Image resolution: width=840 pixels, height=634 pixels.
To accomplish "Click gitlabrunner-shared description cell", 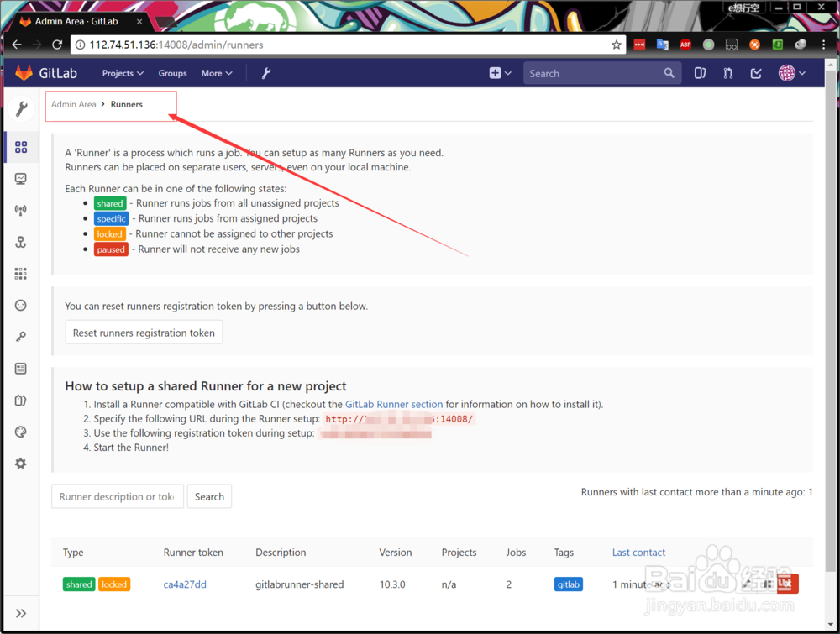I will click(300, 584).
